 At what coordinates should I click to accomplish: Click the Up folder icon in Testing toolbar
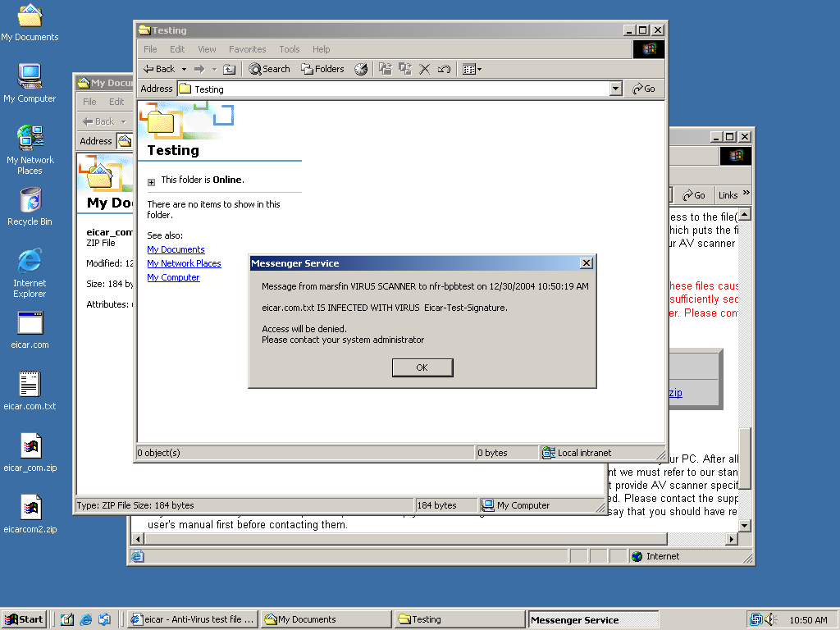point(230,70)
